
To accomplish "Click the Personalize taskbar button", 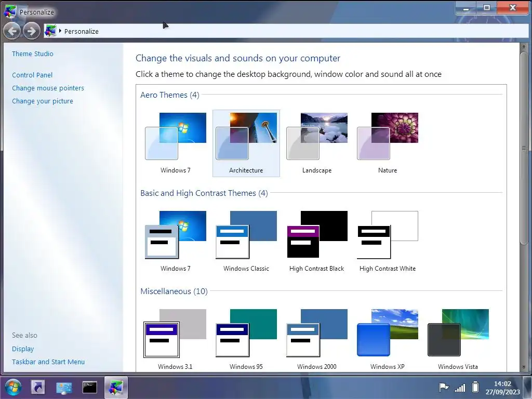I will point(116,387).
